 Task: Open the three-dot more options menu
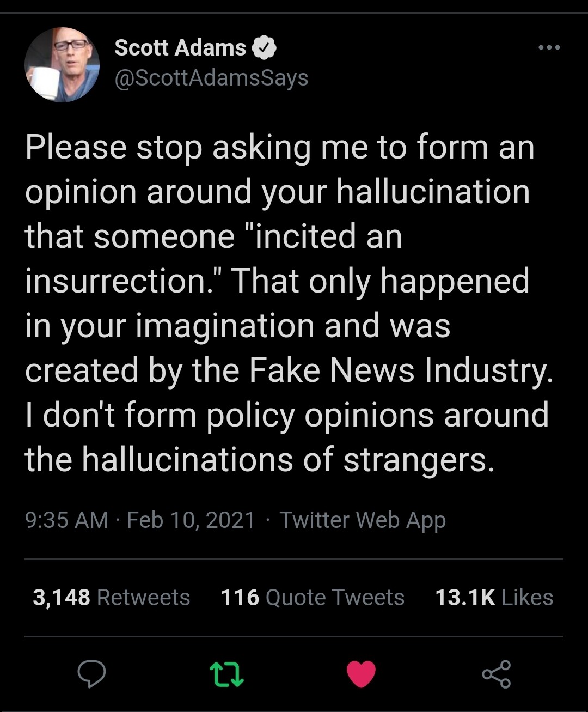pos(549,48)
